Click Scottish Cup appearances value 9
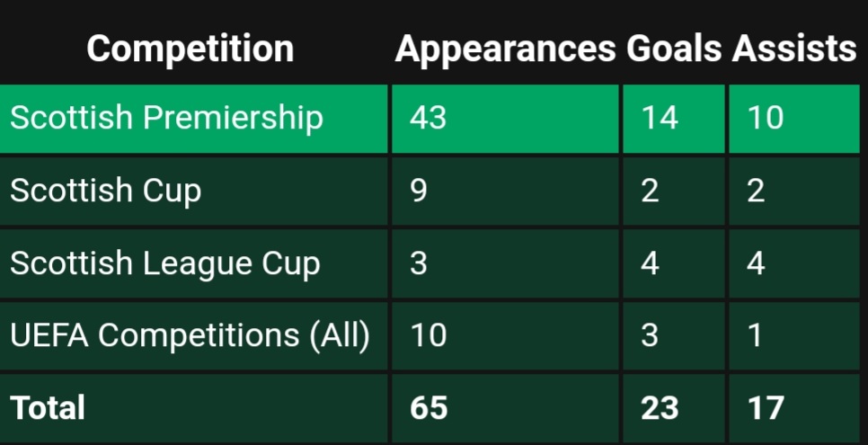Viewport: 868px width, 445px height. [x=419, y=191]
